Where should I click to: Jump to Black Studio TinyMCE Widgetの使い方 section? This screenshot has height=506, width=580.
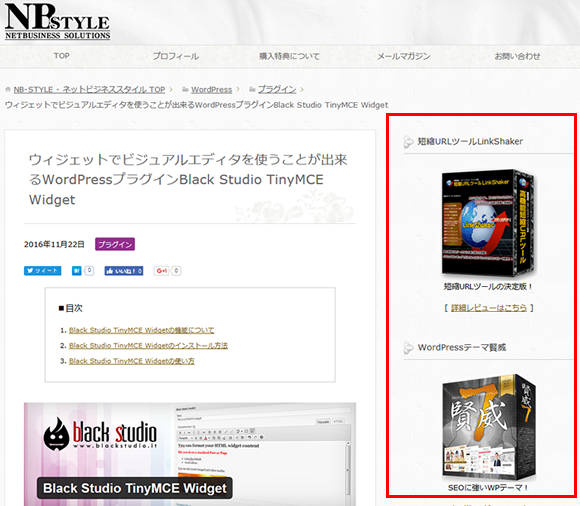[x=132, y=361]
